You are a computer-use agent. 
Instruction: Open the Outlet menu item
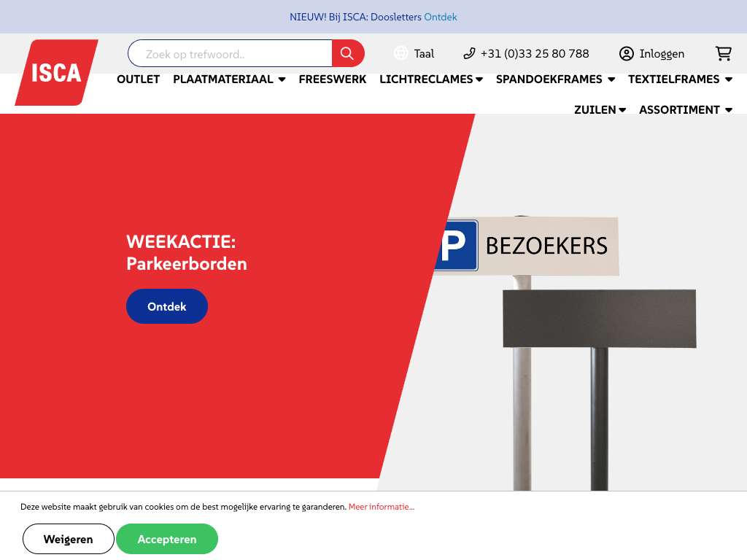click(x=138, y=79)
